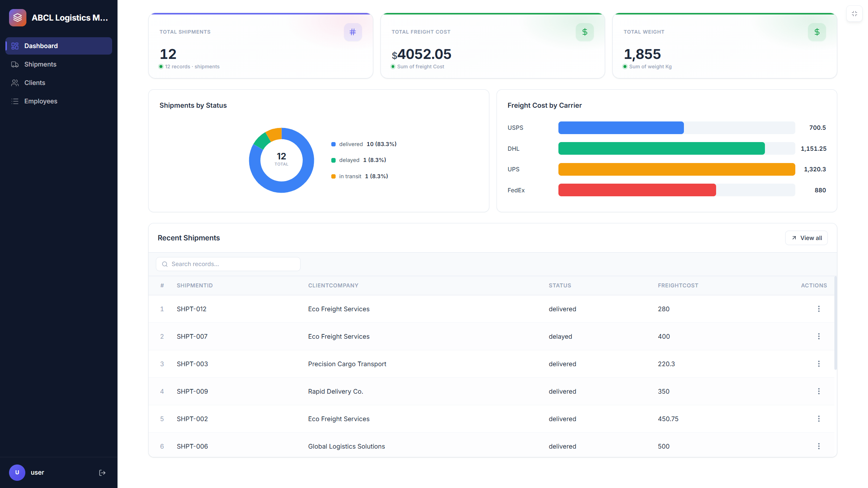Viewport: 868px width, 488px height.
Task: Click the hash icon on Total Shipments card
Action: pos(353,32)
